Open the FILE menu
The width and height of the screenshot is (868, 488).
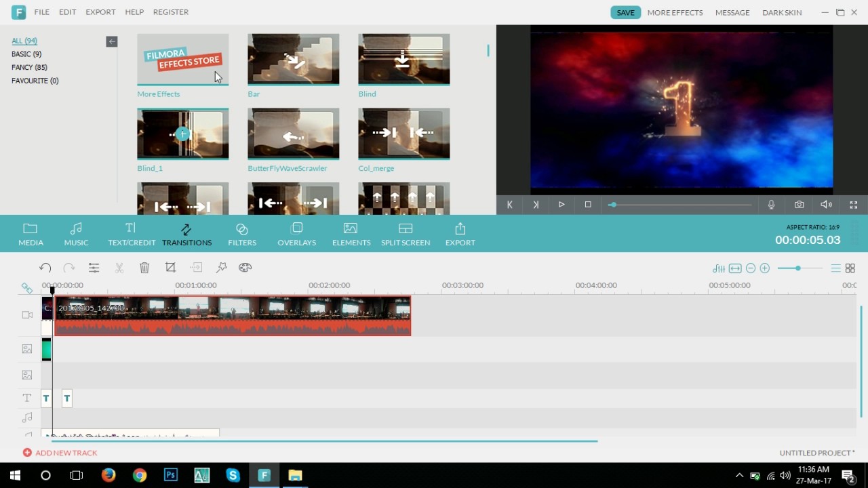(42, 12)
